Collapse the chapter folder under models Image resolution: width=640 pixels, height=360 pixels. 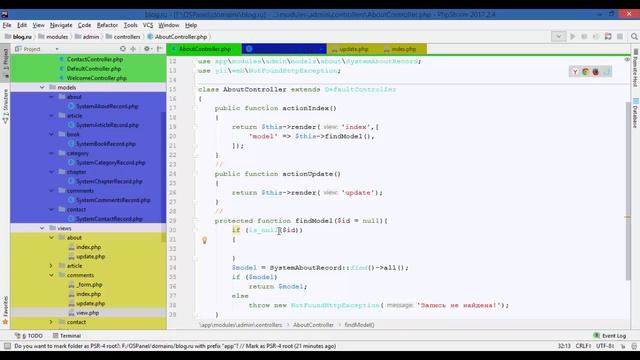coord(51,172)
